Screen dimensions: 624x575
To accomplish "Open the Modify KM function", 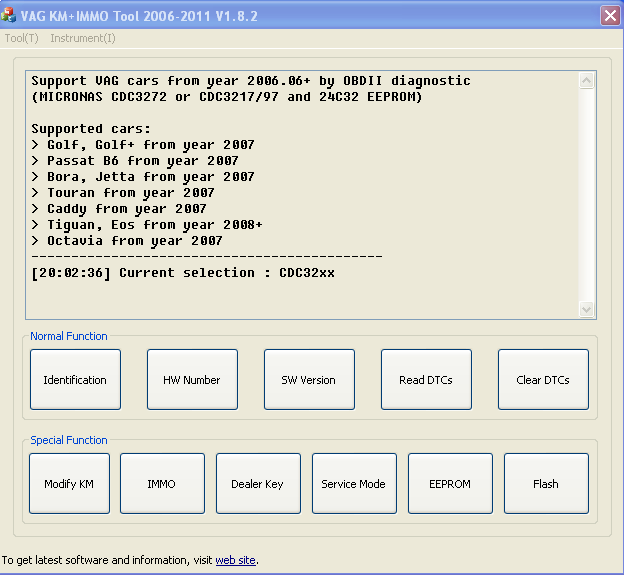I will click(x=69, y=483).
